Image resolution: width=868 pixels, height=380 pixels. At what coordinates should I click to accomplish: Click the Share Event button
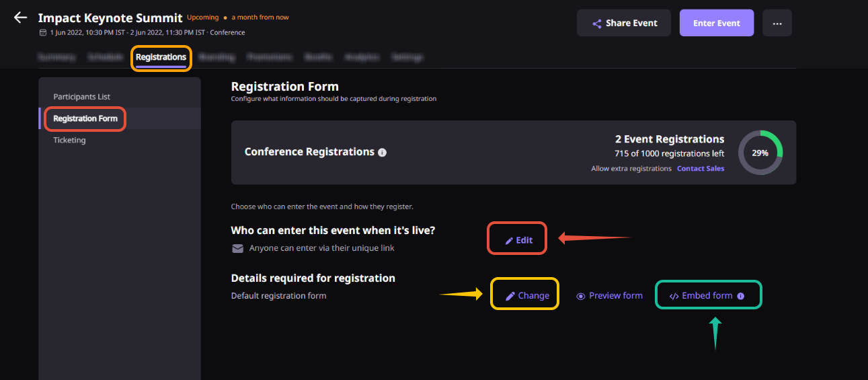pos(624,23)
